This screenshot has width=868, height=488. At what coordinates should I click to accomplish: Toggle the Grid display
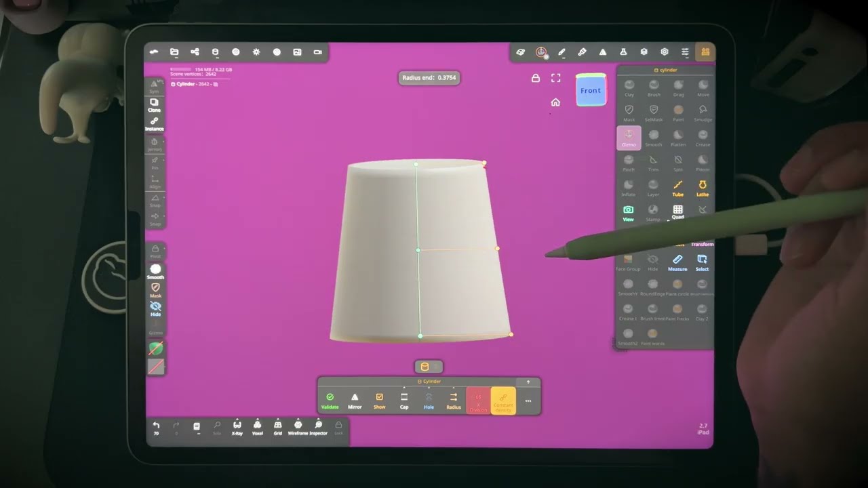277,428
